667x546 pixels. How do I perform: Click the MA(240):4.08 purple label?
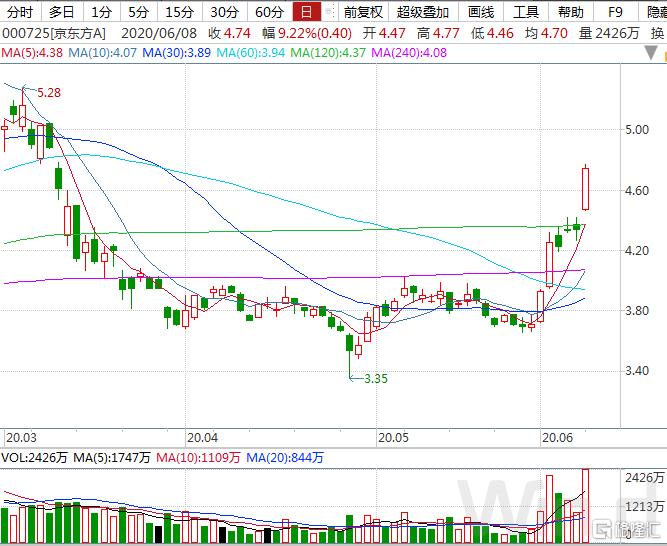[409, 53]
